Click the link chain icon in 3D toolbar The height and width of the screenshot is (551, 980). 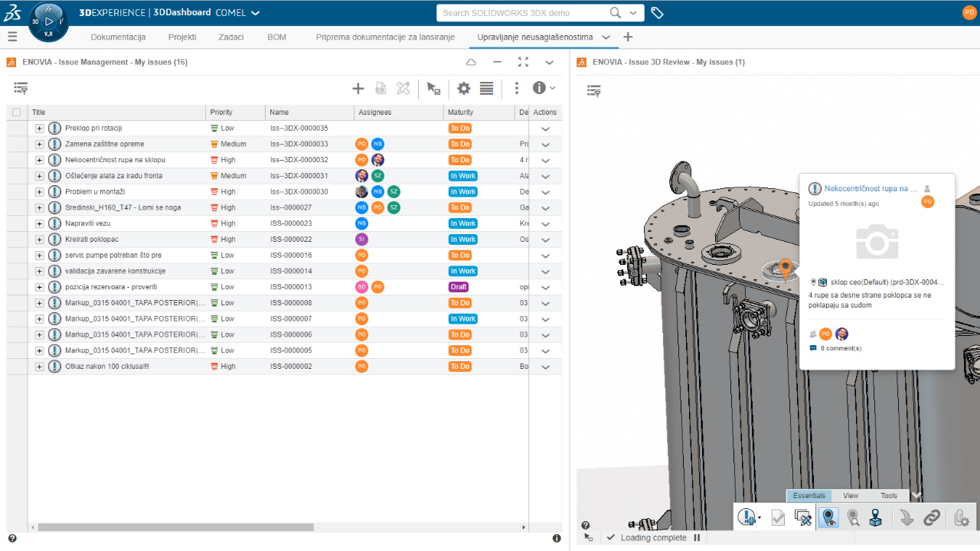931,518
